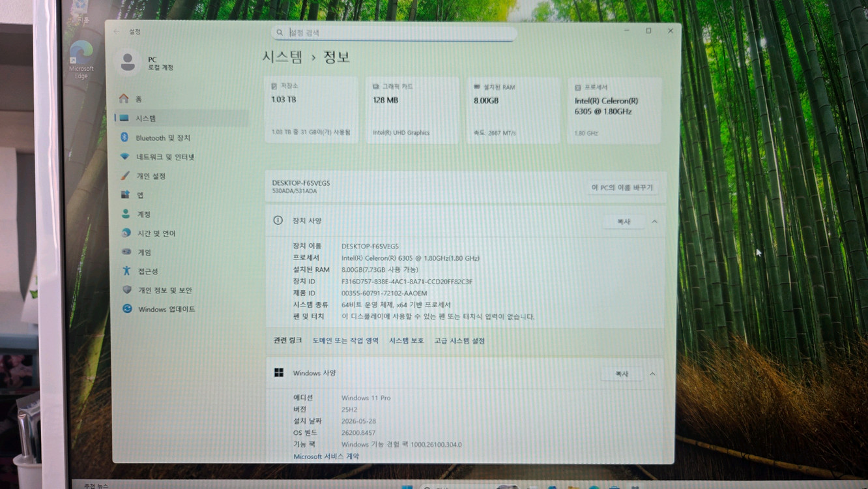The width and height of the screenshot is (868, 489).
Task: Click the OS build 26200.8457 text
Action: (358, 433)
